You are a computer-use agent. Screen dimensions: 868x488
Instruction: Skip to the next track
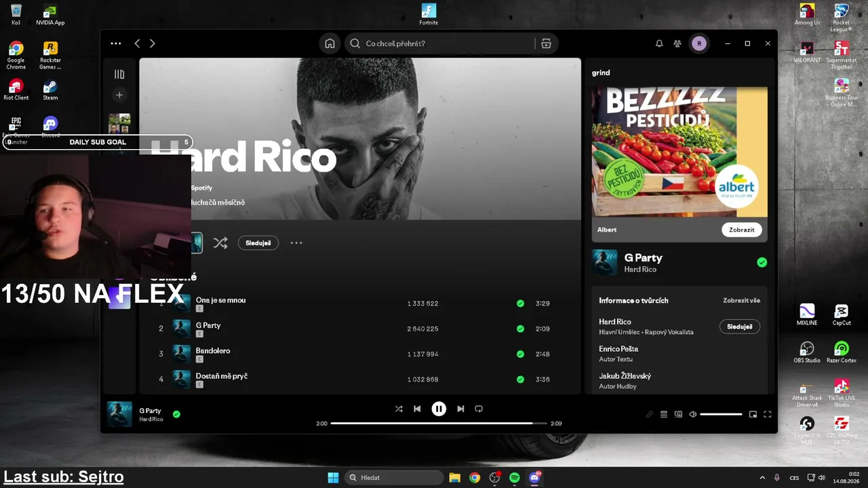coord(460,409)
